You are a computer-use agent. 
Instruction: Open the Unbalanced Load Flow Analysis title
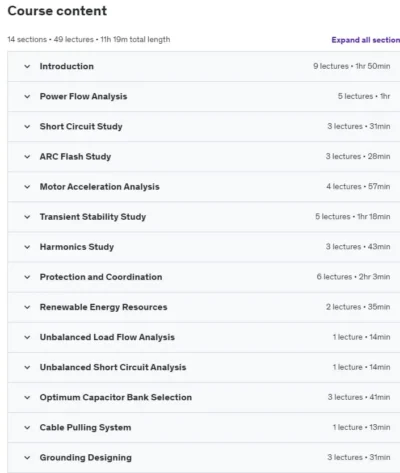[107, 337]
